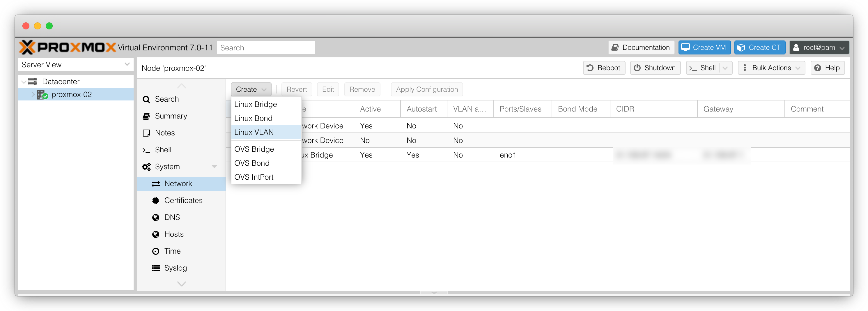The height and width of the screenshot is (311, 868).
Task: Click the Time clock icon
Action: coord(155,251)
